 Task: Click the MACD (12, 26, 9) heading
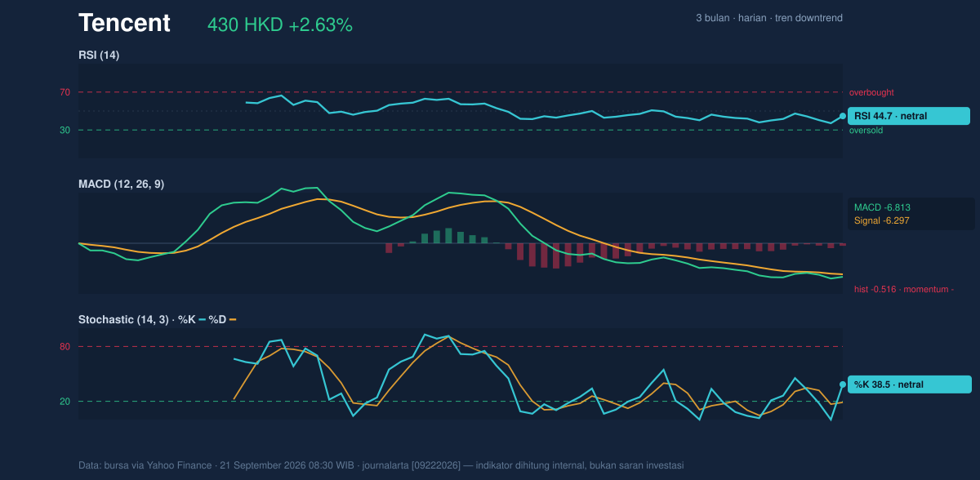121,184
